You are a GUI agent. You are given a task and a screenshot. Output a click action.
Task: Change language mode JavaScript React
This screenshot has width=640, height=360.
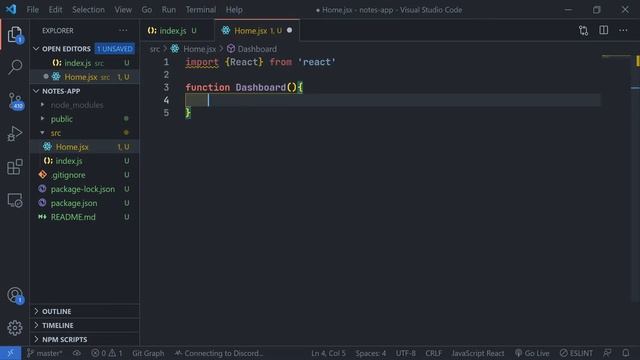[x=478, y=353]
